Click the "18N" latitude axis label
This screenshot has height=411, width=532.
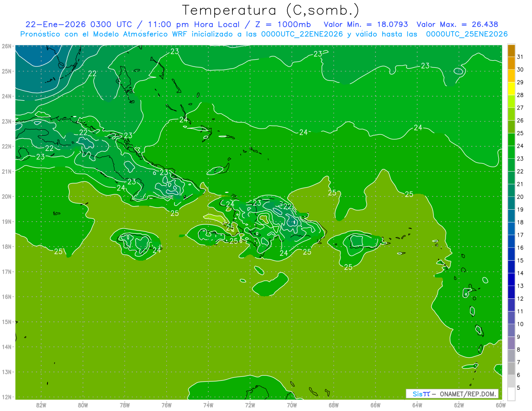coord(6,247)
